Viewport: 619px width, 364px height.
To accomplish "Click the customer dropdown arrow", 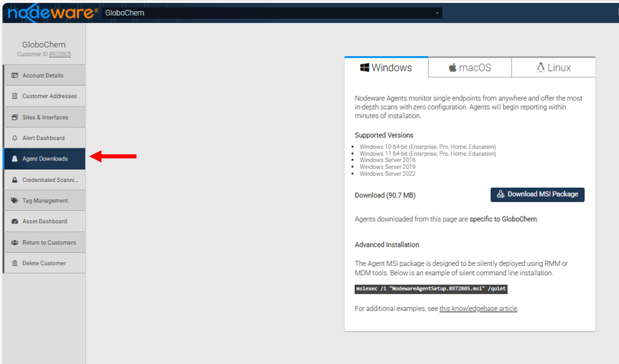I will tap(437, 13).
